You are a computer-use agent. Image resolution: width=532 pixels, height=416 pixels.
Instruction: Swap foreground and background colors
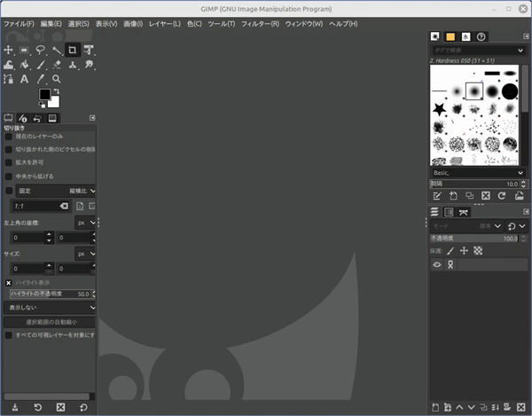(57, 91)
